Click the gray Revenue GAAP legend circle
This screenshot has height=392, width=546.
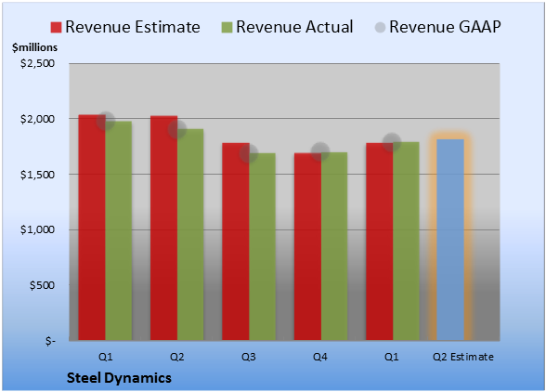tap(381, 27)
